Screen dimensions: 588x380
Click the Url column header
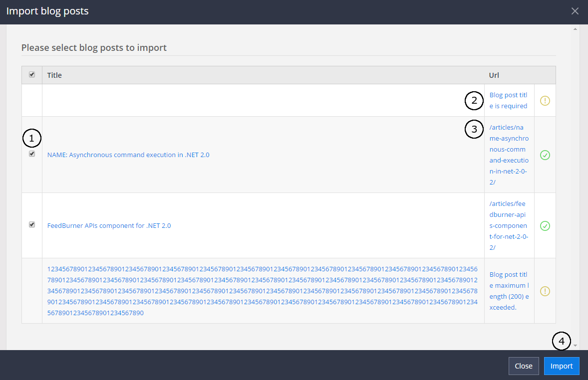494,75
